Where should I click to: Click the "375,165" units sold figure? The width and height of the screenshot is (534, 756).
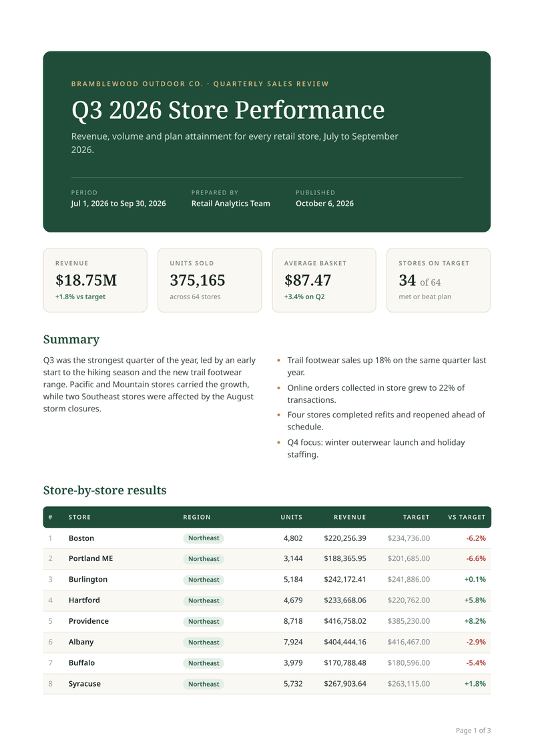[x=198, y=280]
